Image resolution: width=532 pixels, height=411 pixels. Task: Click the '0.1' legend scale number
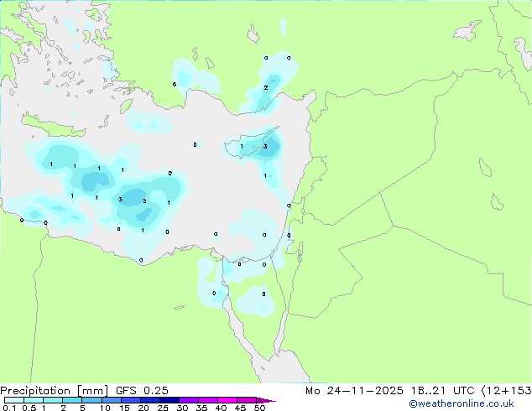[9, 408]
